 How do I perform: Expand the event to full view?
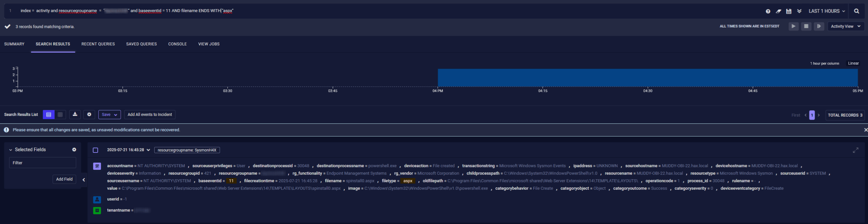[855, 150]
